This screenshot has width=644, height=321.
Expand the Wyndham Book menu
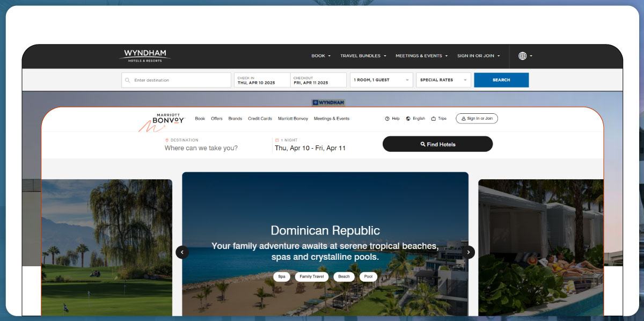(321, 56)
